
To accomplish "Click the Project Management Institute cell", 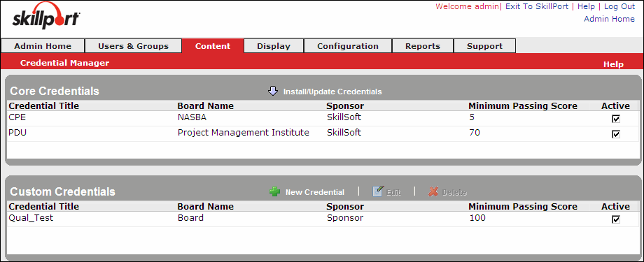I will point(243,133).
